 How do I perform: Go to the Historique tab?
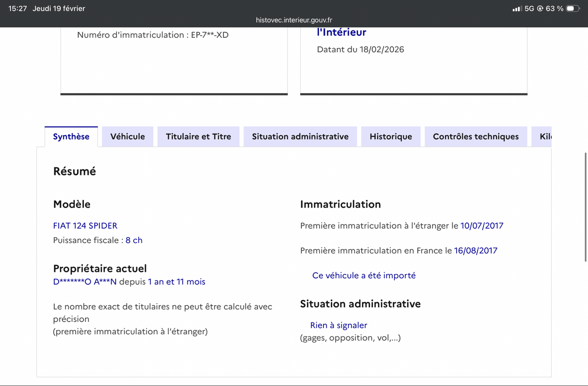(391, 137)
